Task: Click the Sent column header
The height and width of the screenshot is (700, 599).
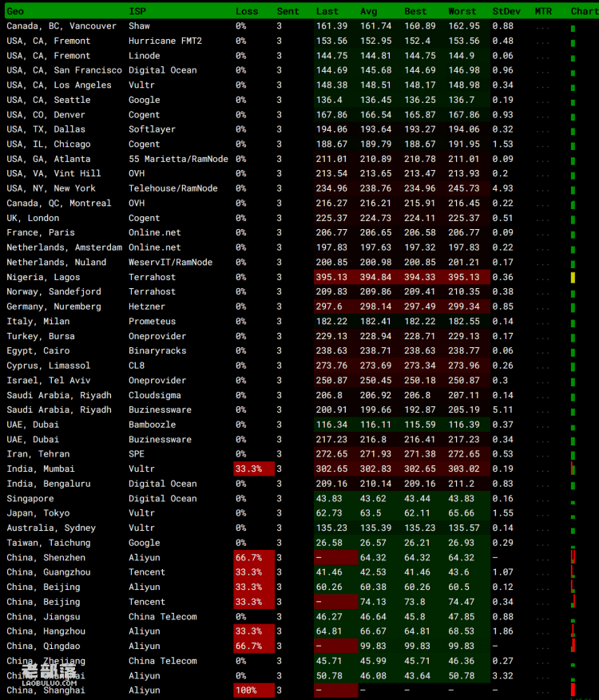Action: 288,12
